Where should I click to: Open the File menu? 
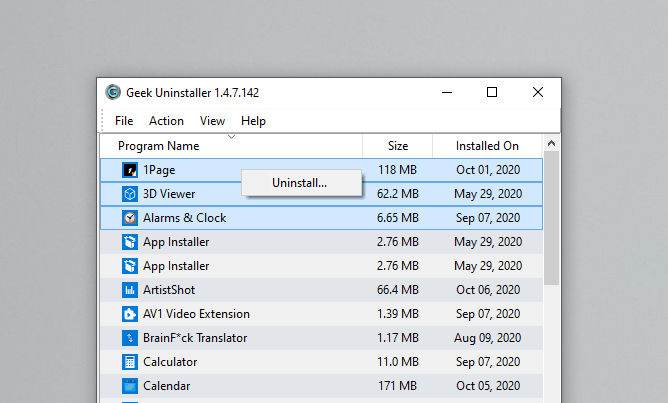[x=124, y=121]
